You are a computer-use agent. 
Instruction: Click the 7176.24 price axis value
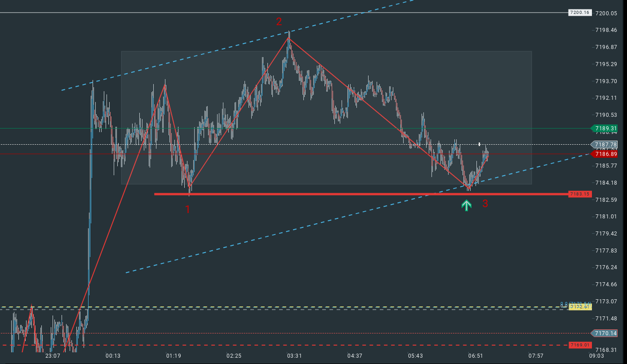[605, 267]
